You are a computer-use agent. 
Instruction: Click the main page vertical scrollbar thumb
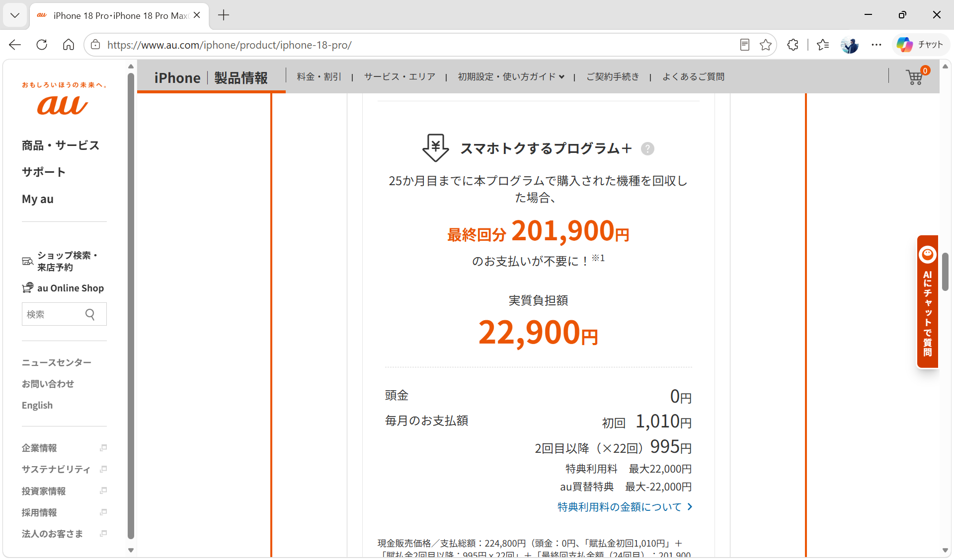[945, 272]
